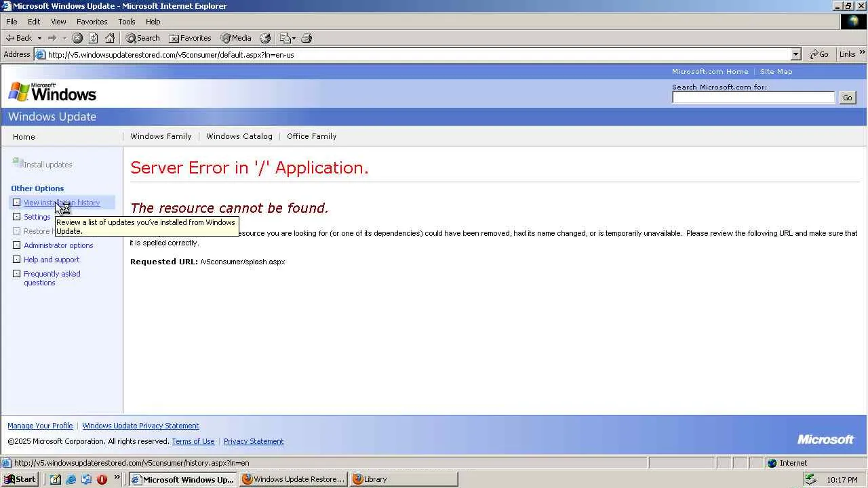
Task: Refresh the current page
Action: point(94,38)
